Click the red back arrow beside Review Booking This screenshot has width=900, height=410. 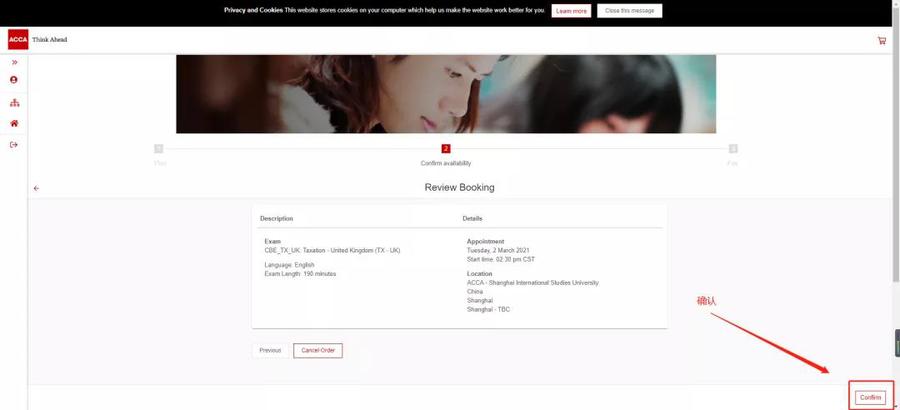click(x=37, y=188)
